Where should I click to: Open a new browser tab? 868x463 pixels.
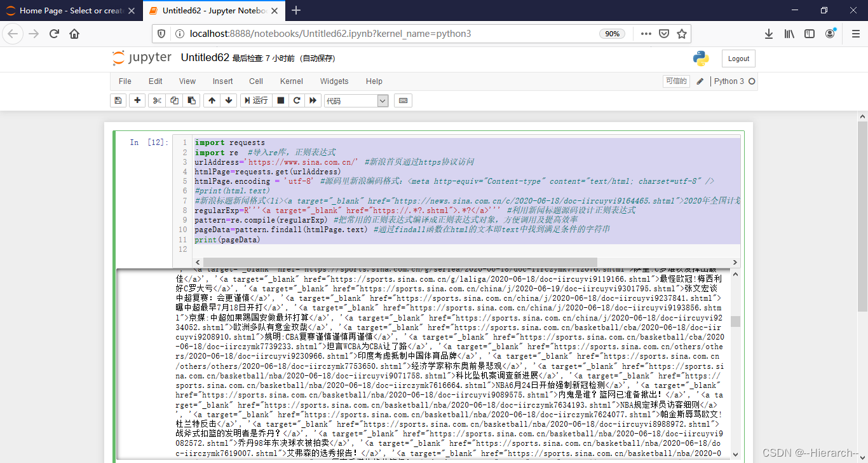coord(296,10)
